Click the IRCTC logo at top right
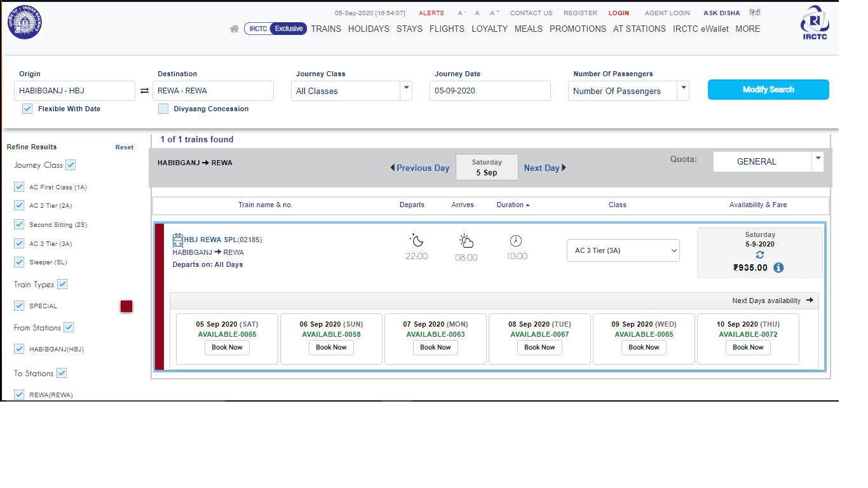This screenshot has height=488, width=868. (815, 24)
